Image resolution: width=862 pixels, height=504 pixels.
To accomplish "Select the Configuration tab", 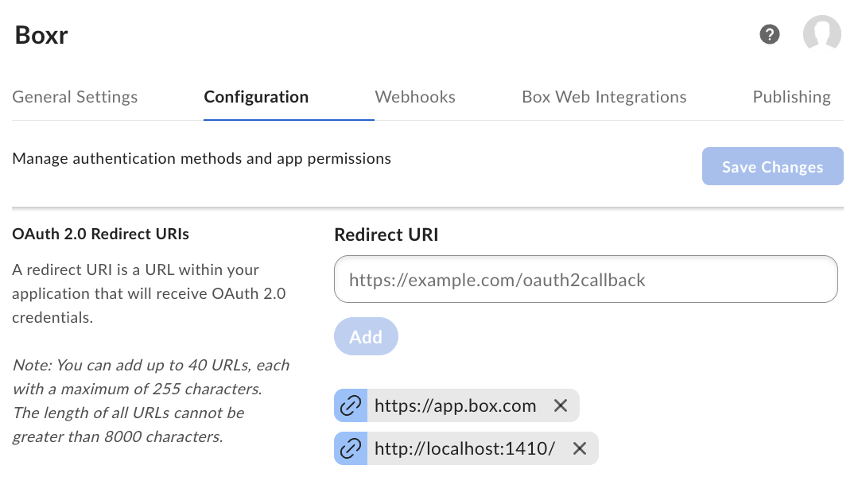I will tap(256, 97).
